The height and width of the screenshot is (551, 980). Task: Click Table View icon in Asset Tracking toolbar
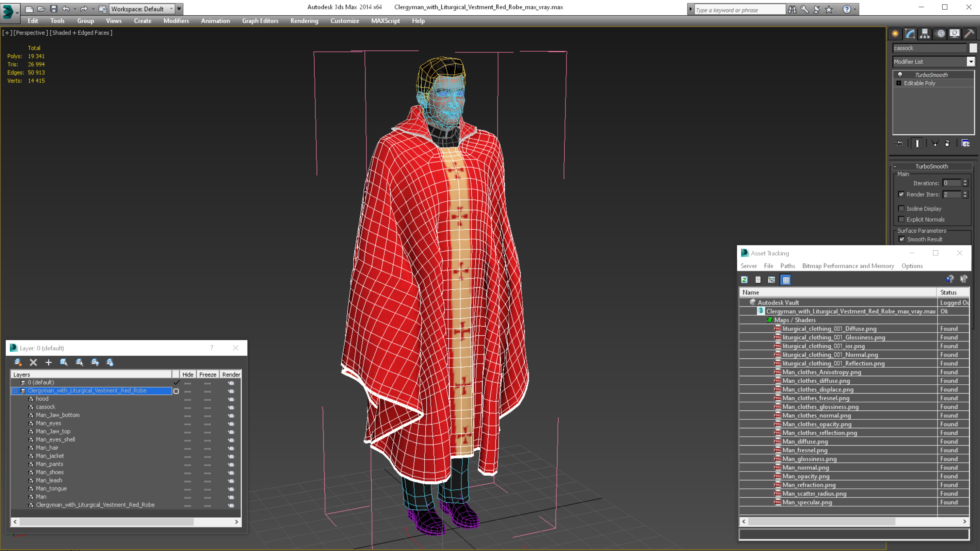click(x=786, y=280)
